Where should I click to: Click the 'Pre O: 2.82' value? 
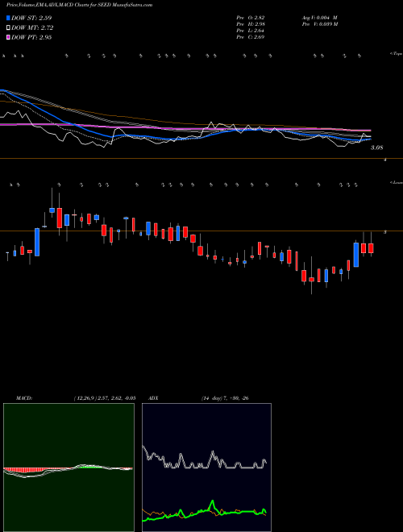tap(251, 18)
